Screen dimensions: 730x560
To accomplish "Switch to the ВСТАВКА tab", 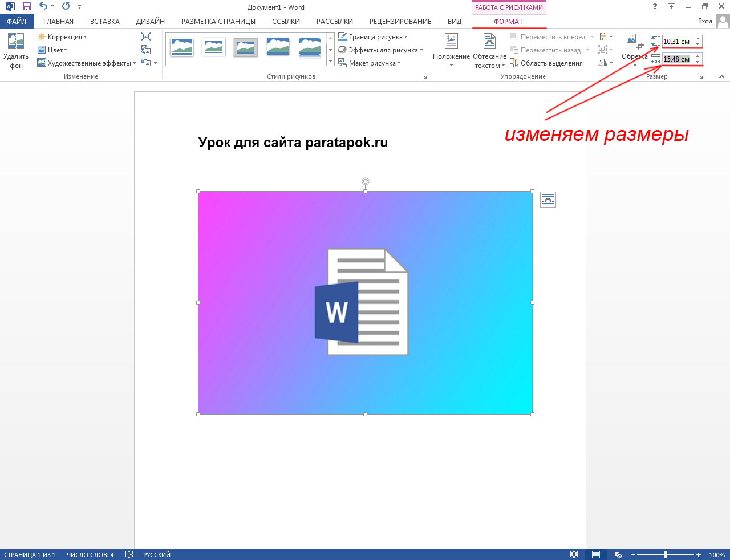I will click(x=105, y=22).
